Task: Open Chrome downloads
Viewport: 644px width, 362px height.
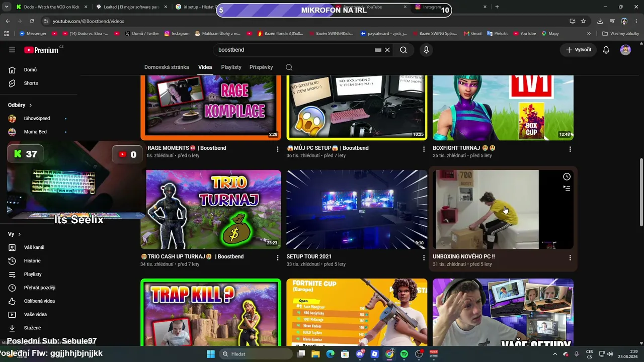Action: tap(600, 21)
